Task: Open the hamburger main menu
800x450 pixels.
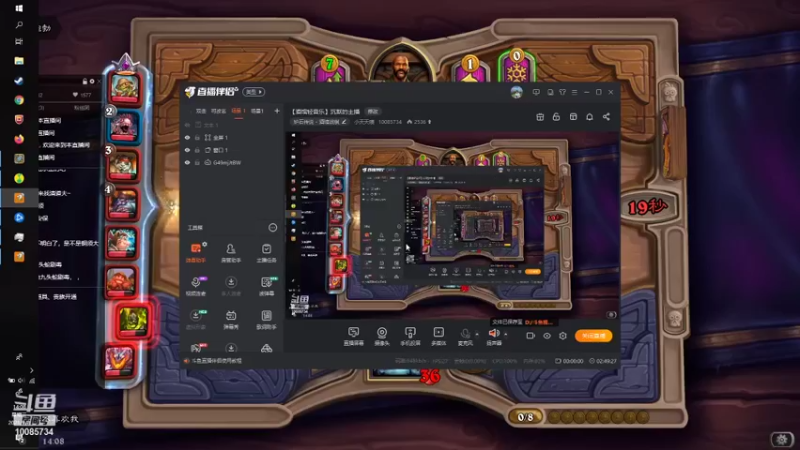Action: [x=574, y=92]
